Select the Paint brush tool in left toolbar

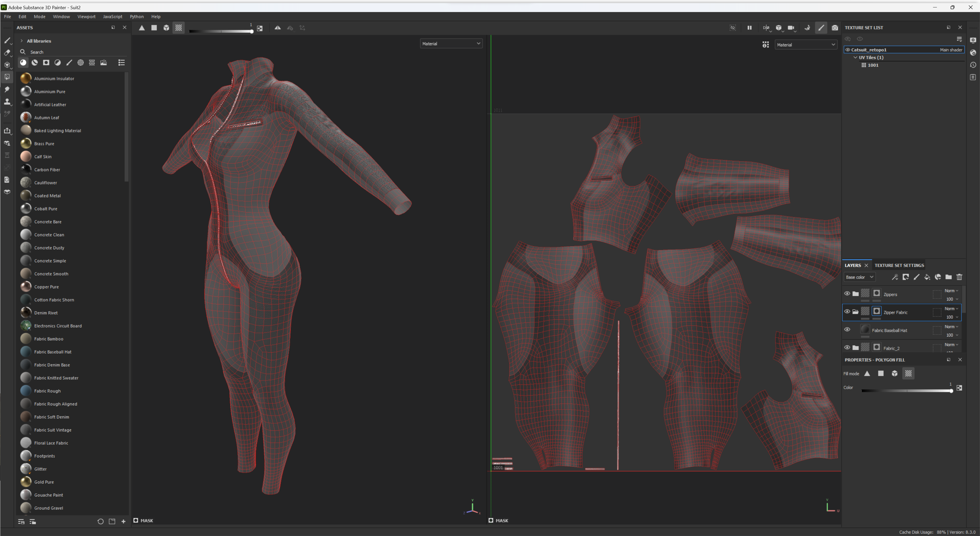[7, 40]
